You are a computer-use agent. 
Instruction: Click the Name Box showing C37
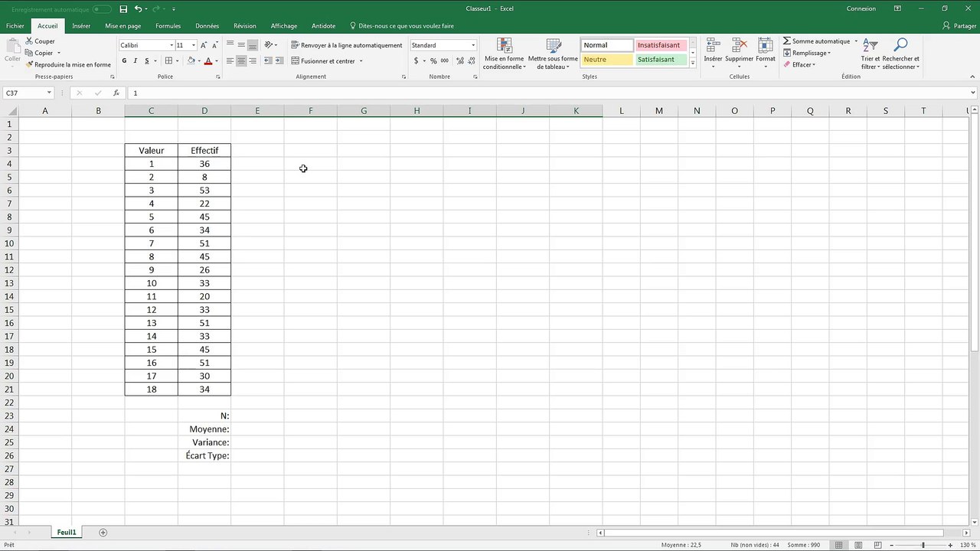[x=28, y=93]
